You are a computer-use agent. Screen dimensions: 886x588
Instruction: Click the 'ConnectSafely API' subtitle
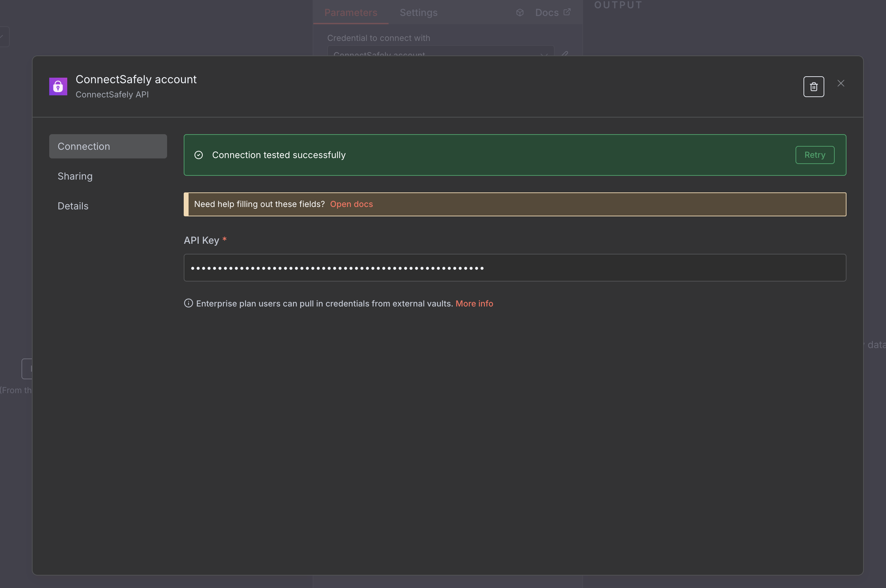[x=112, y=95]
